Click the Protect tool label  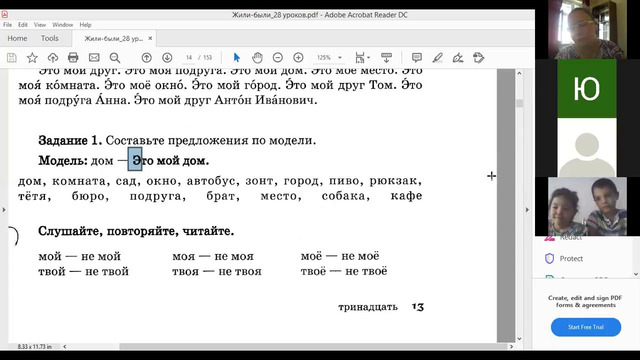(x=571, y=258)
